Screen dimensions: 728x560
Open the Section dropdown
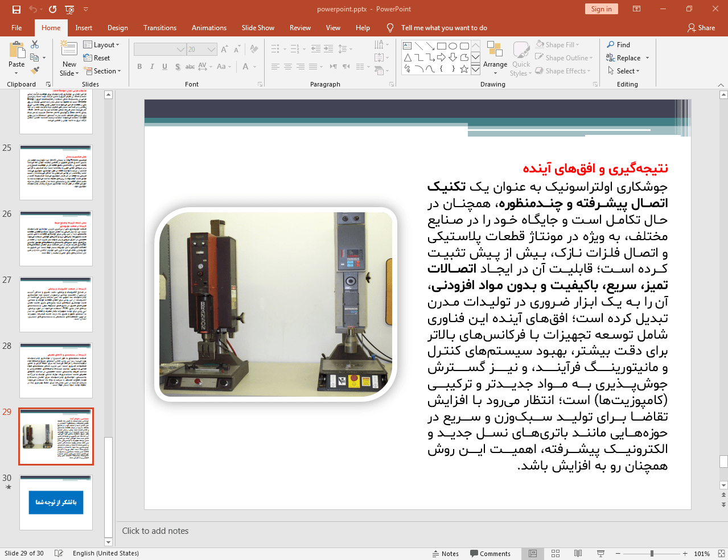tap(103, 71)
